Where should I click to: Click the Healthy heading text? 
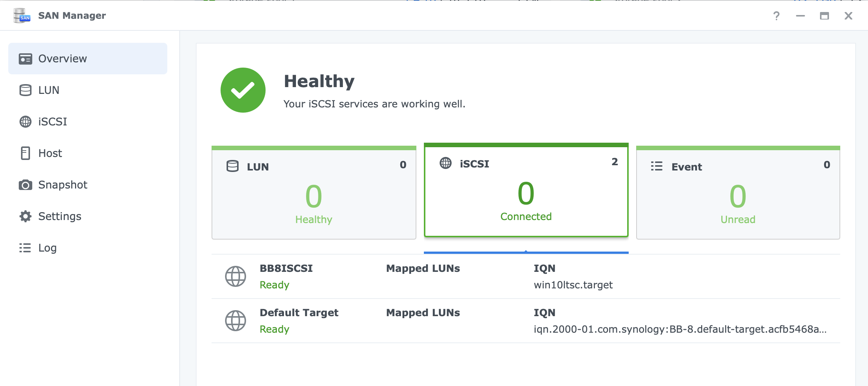pos(319,81)
